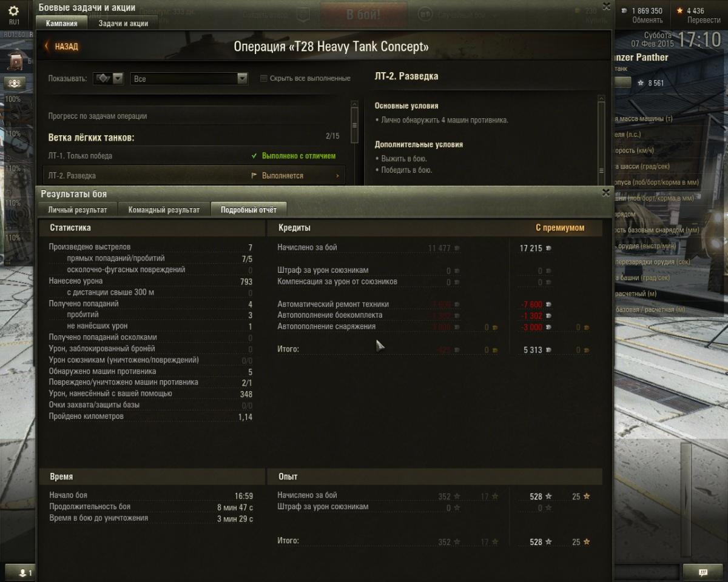Close the Боевые задачи и акции window
Screen dimensions: 728x582
pos(605,6)
